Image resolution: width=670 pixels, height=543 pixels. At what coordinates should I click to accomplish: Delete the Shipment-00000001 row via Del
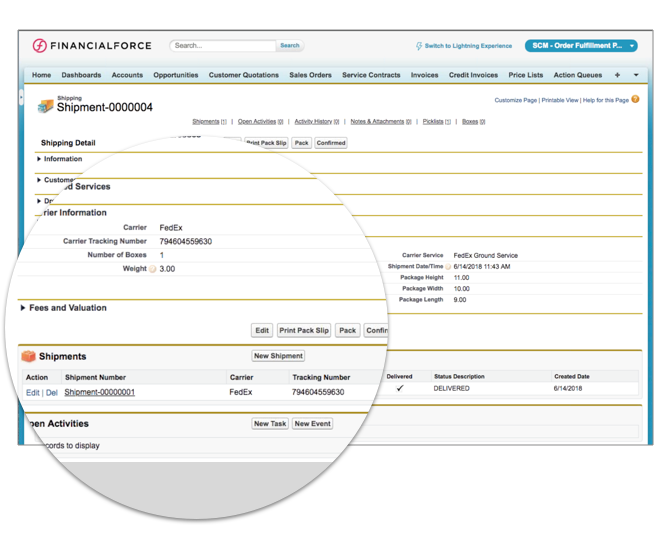[x=52, y=393]
